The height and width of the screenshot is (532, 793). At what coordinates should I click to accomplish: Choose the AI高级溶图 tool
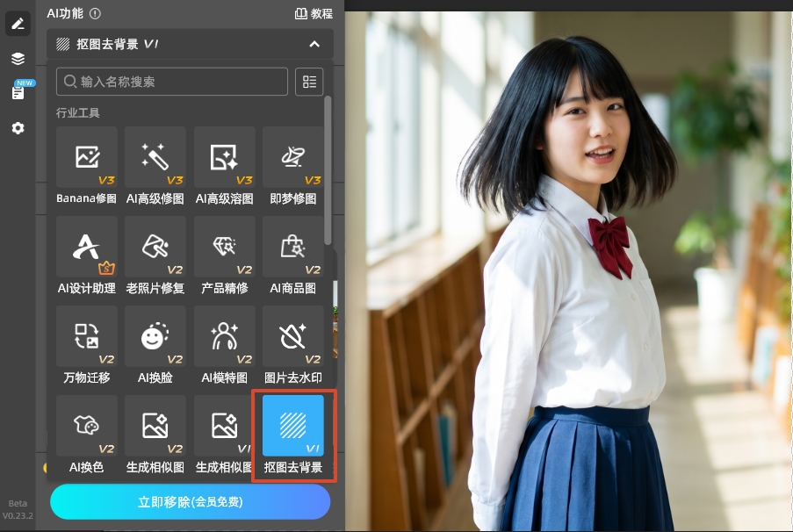pos(225,165)
